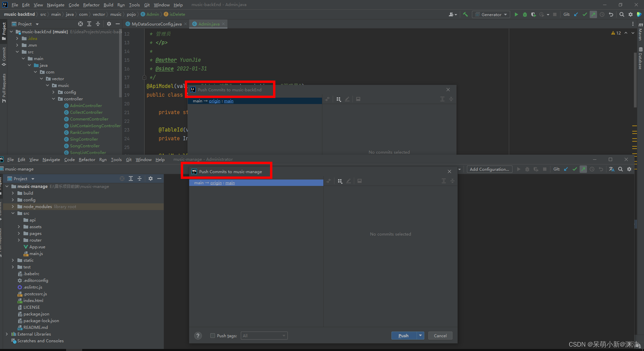
Task: Push commits via Git arrow in IntelliJ toolbar
Action: 593,14
